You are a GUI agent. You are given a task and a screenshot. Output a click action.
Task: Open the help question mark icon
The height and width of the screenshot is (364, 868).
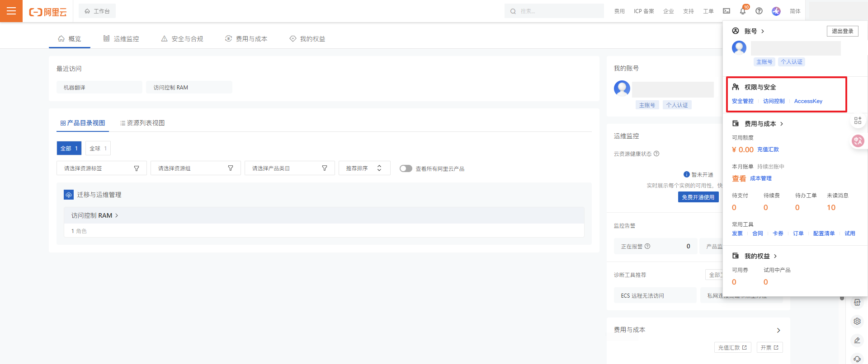759,11
